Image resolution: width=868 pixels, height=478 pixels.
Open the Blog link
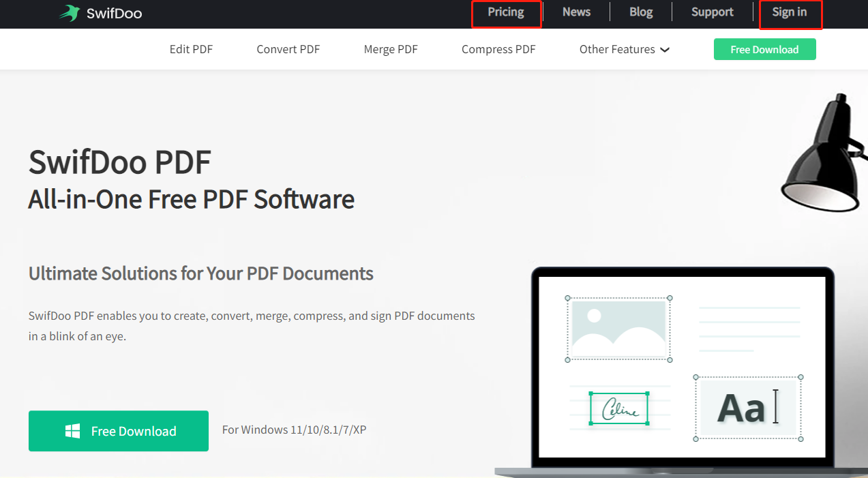(x=641, y=12)
